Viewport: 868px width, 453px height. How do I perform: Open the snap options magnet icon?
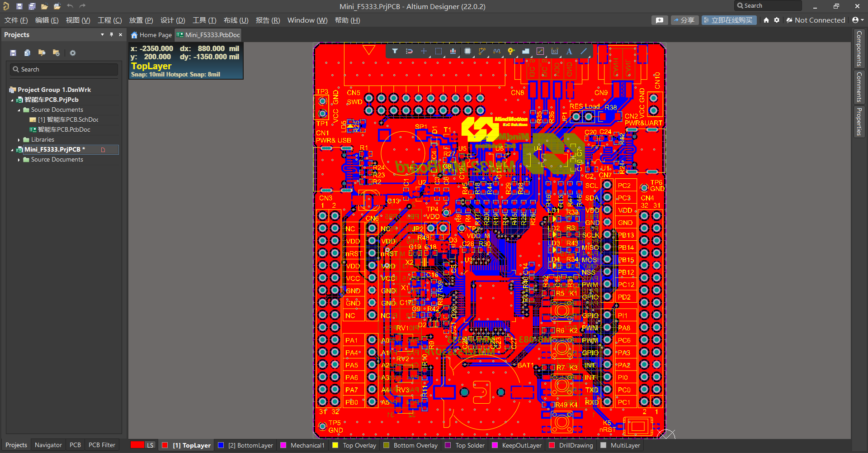[x=409, y=51]
